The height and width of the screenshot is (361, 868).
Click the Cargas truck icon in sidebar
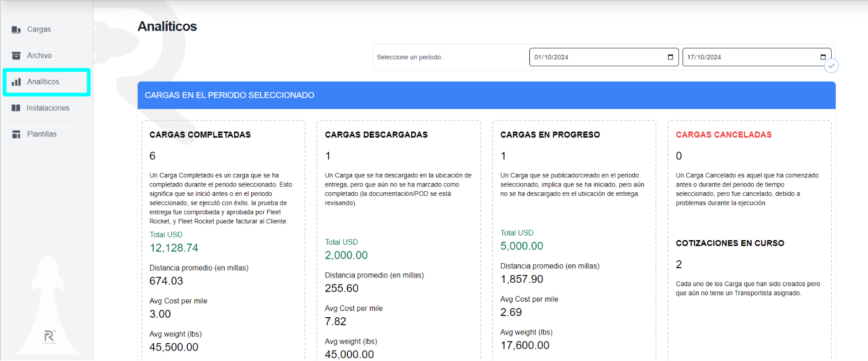click(x=16, y=29)
